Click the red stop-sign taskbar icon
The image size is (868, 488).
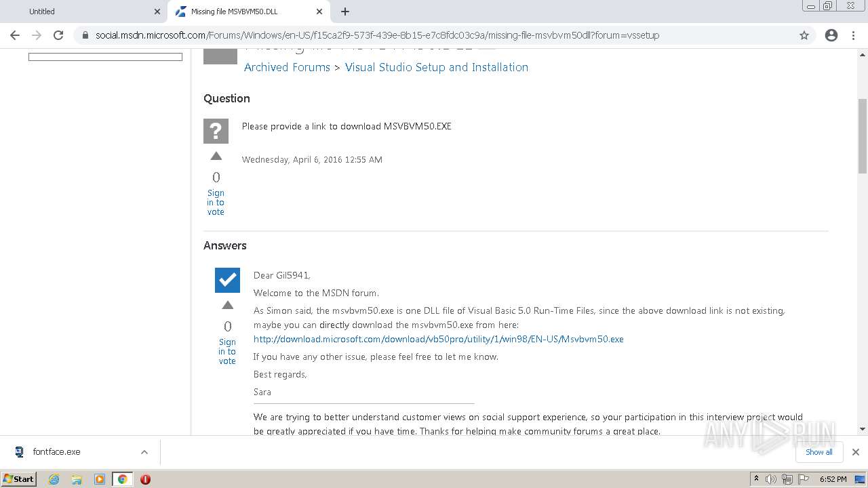point(145,479)
